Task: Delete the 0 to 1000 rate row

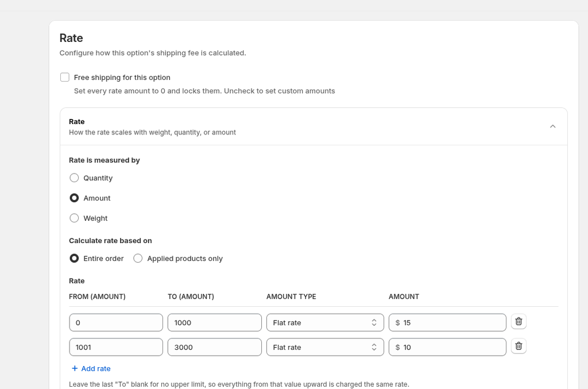Action: tap(519, 321)
